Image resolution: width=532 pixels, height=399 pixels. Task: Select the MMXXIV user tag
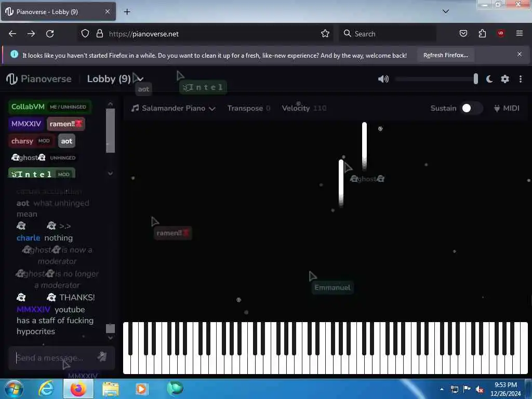26,124
